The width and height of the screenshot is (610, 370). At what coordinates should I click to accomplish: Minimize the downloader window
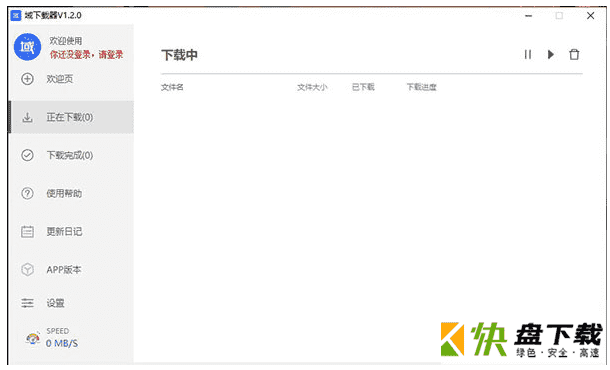coord(528,16)
